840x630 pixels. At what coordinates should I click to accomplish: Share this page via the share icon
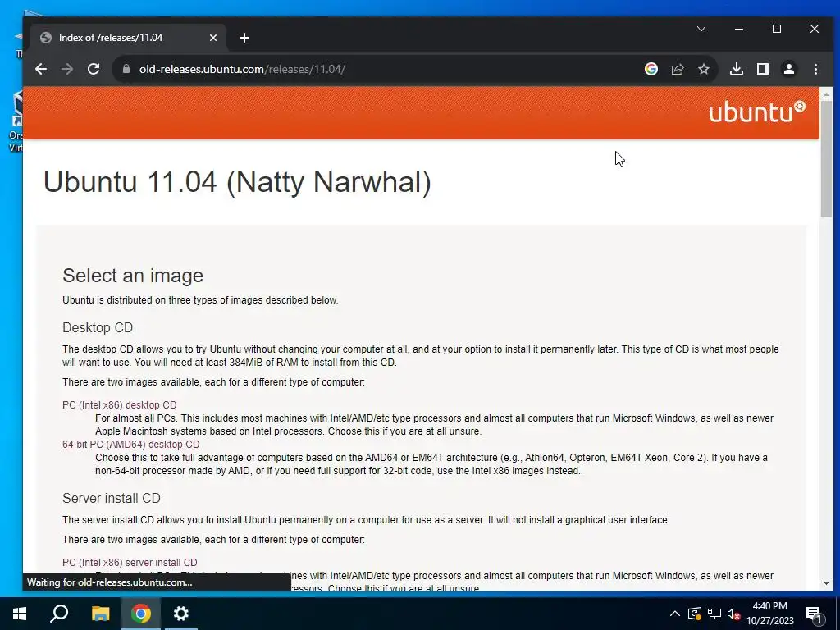[678, 69]
